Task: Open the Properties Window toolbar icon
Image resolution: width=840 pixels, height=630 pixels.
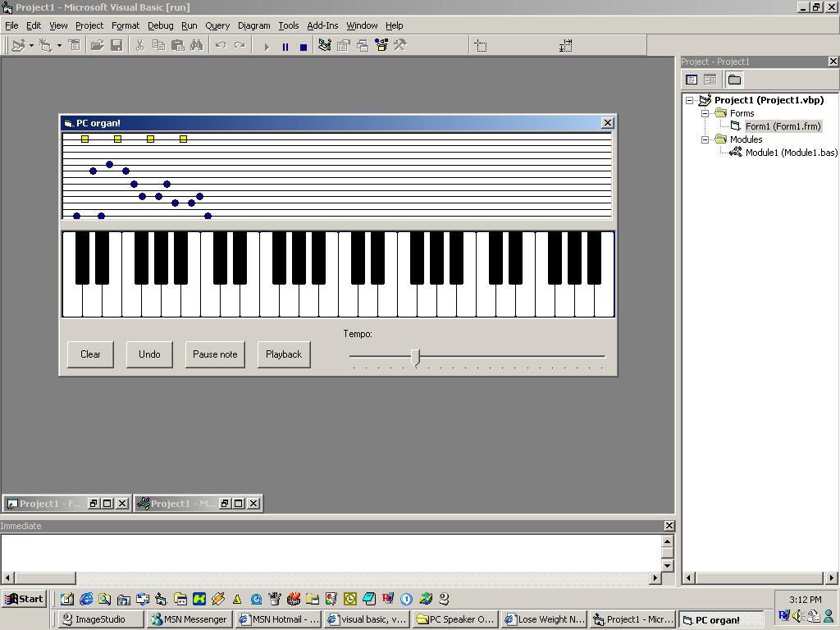Action: [344, 46]
